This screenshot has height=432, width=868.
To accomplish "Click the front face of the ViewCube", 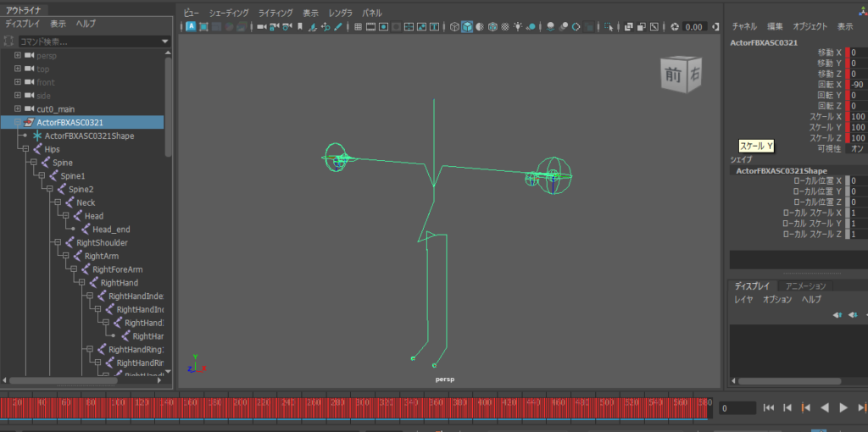I will pos(673,75).
